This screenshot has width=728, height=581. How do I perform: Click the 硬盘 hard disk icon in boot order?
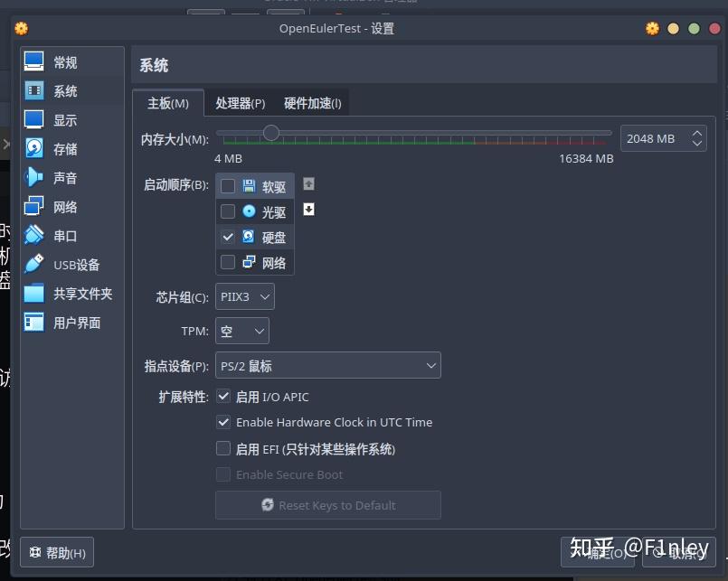click(249, 237)
